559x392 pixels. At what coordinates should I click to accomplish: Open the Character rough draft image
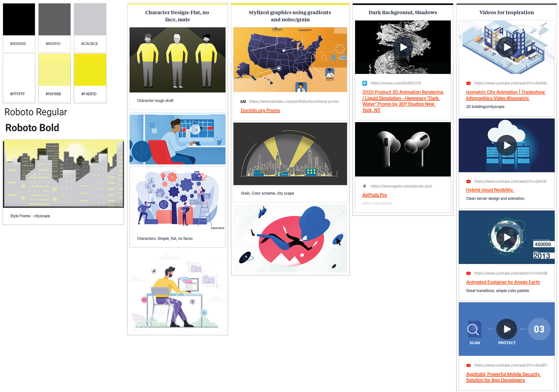pyautogui.click(x=178, y=60)
